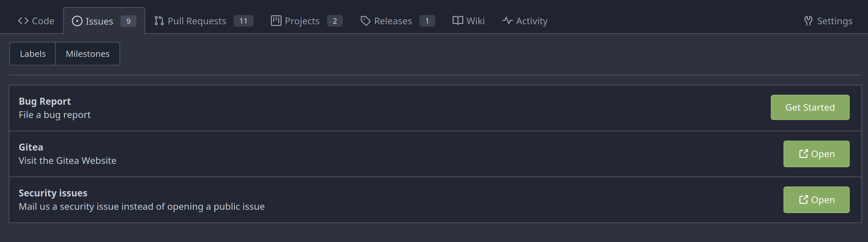Click the Bug Report template title
This screenshot has width=868, height=242.
45,101
